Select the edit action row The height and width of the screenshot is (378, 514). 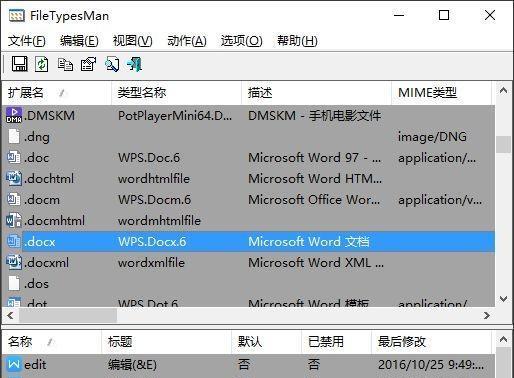248,364
